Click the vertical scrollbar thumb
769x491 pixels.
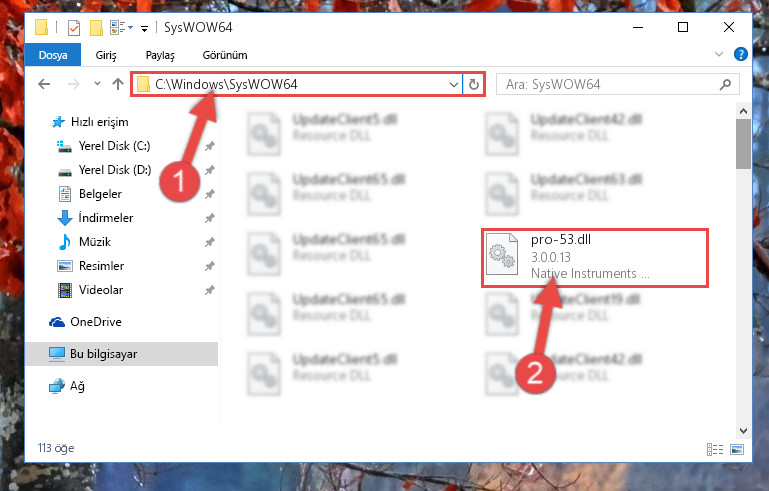pyautogui.click(x=743, y=144)
